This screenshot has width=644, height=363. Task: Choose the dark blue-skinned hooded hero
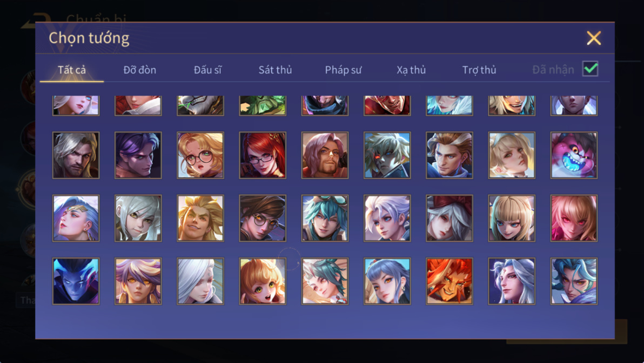(x=76, y=281)
